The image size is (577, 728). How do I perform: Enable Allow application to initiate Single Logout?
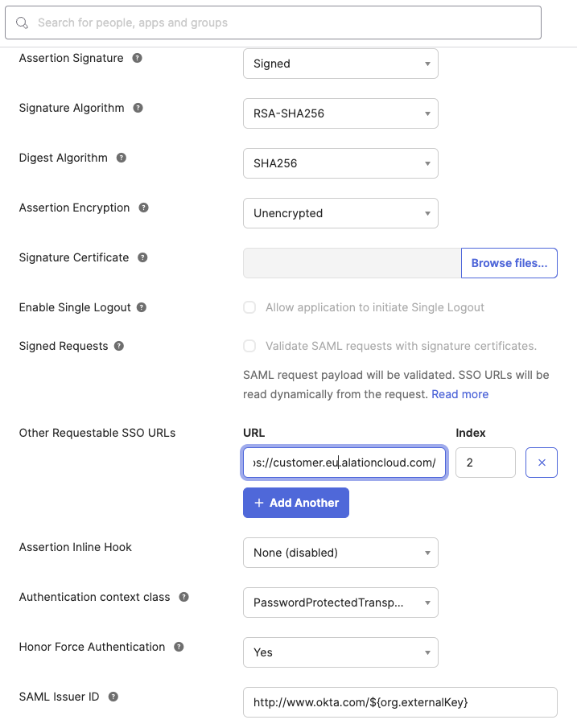click(249, 307)
